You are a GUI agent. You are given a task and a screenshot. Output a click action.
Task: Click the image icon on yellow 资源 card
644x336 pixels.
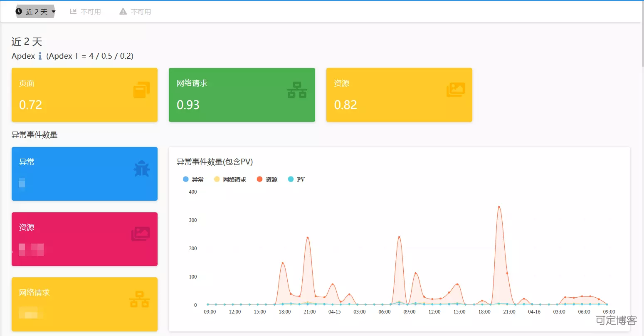456,90
